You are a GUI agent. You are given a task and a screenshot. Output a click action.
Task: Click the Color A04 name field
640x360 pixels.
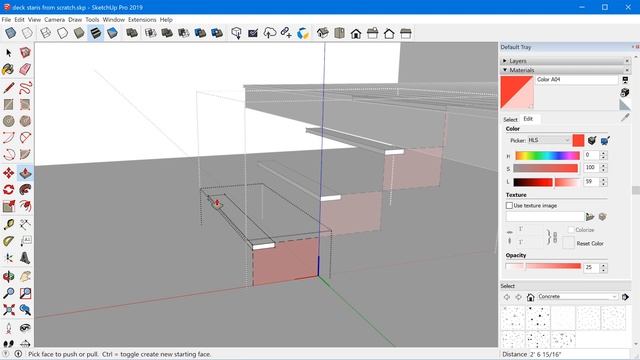click(576, 80)
